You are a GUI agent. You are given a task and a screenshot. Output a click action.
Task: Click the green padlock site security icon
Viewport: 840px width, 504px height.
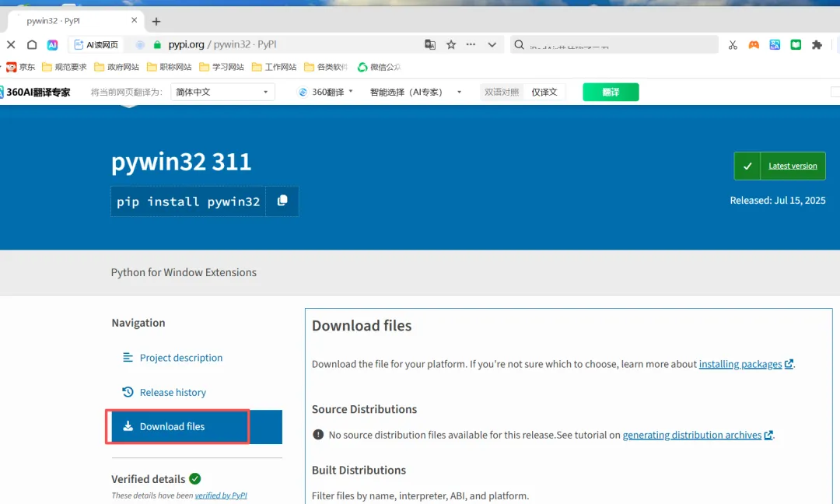[157, 45]
